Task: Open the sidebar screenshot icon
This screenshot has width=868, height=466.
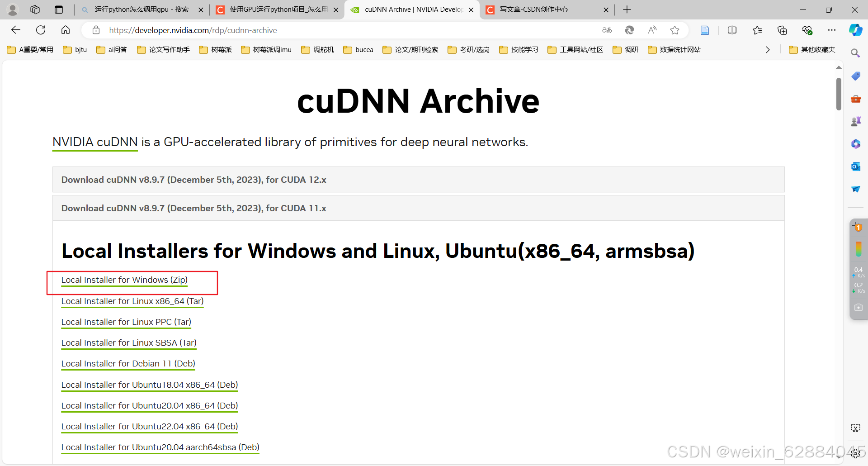Action: click(855, 428)
